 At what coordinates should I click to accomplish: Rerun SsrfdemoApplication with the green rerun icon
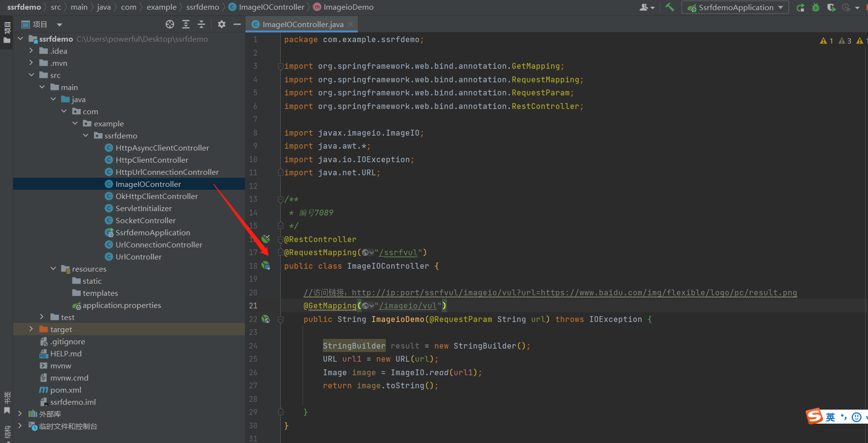click(800, 7)
